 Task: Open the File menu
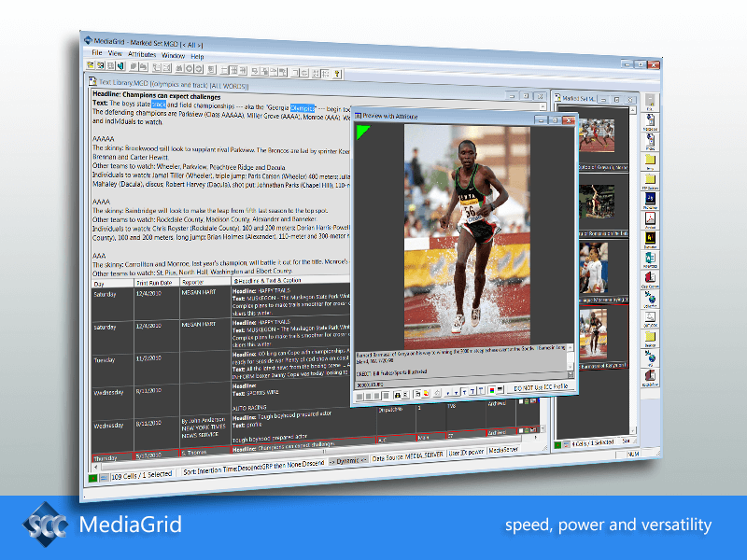(97, 52)
